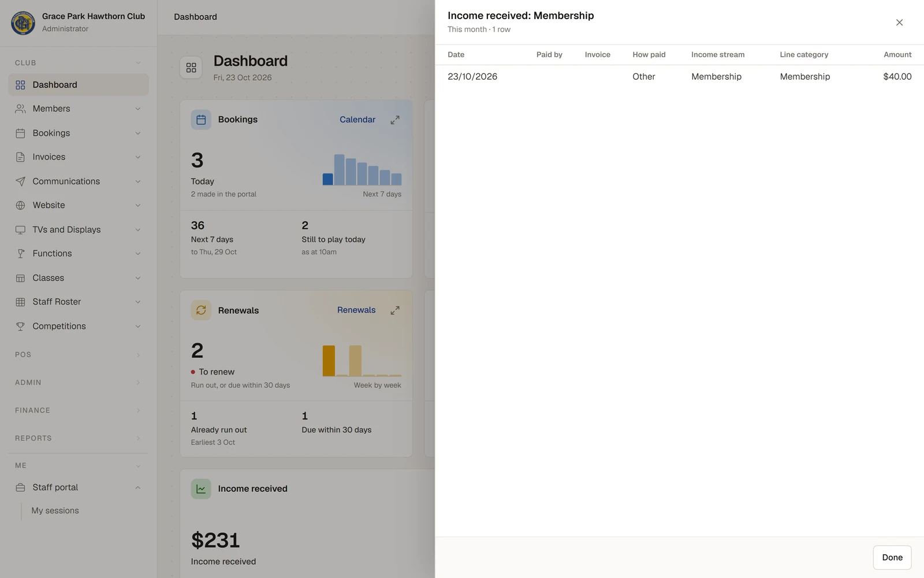Click the $40.00 amount cell
924x578 pixels.
click(897, 76)
